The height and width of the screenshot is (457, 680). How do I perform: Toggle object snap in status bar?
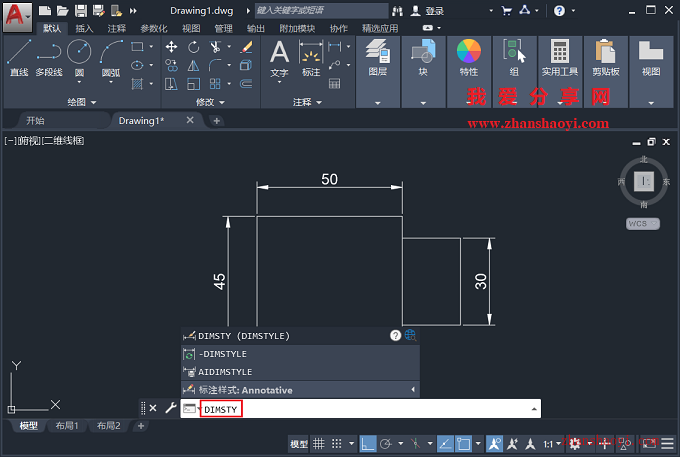pyautogui.click(x=464, y=444)
